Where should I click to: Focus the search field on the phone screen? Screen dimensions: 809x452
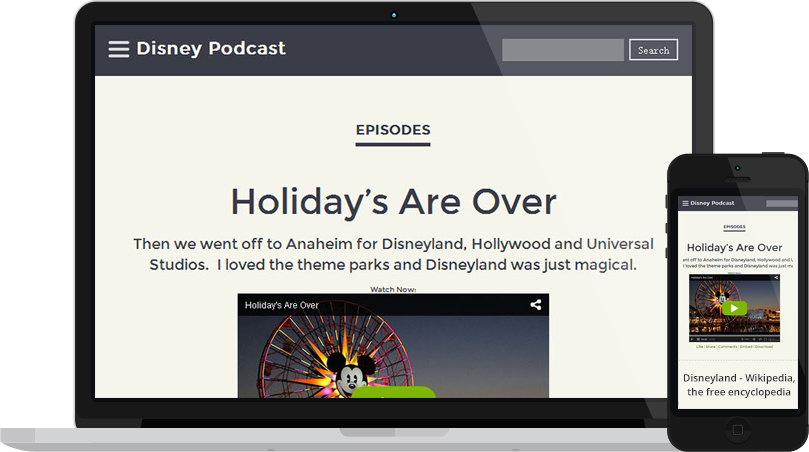click(782, 203)
